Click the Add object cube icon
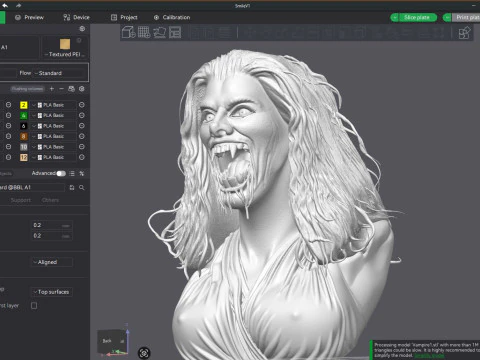 click(x=128, y=32)
